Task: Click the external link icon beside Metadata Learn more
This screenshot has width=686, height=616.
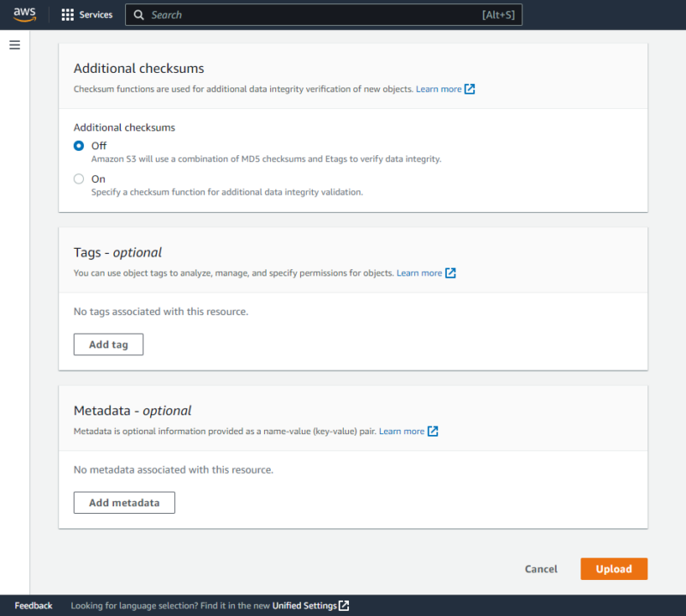Action: pos(433,432)
